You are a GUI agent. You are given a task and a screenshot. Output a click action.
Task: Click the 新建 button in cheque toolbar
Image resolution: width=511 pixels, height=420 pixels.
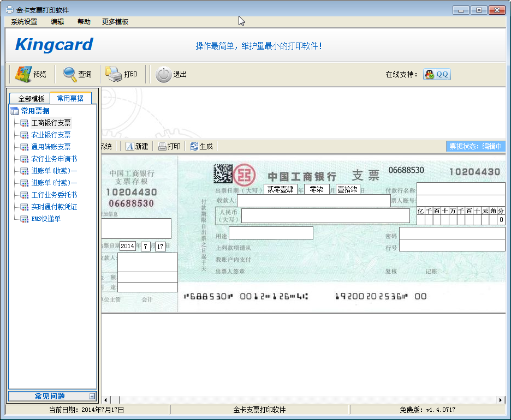click(137, 147)
